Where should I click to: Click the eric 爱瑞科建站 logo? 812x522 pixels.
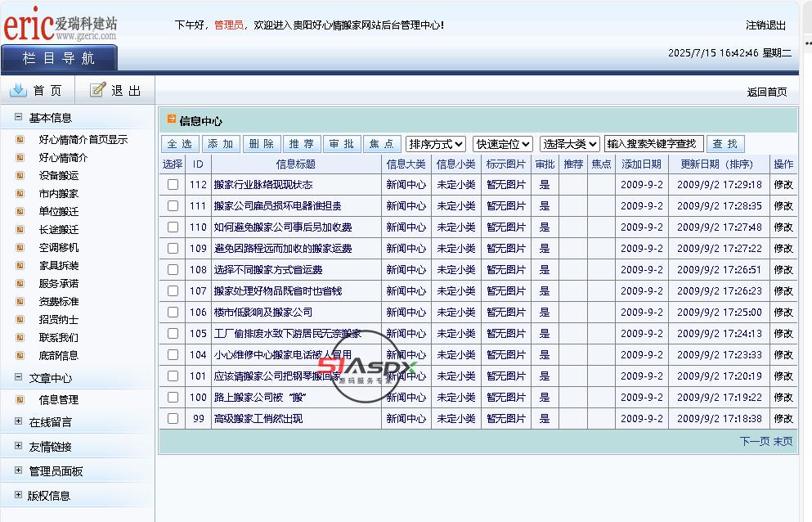(x=60, y=25)
